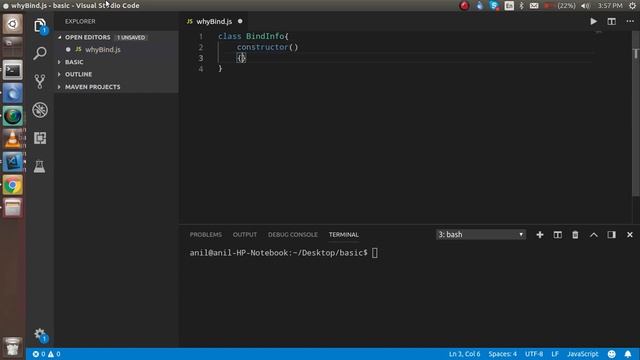Image resolution: width=640 pixels, height=360 pixels.
Task: Open whyBind.js in Open Editors list
Action: point(117,49)
